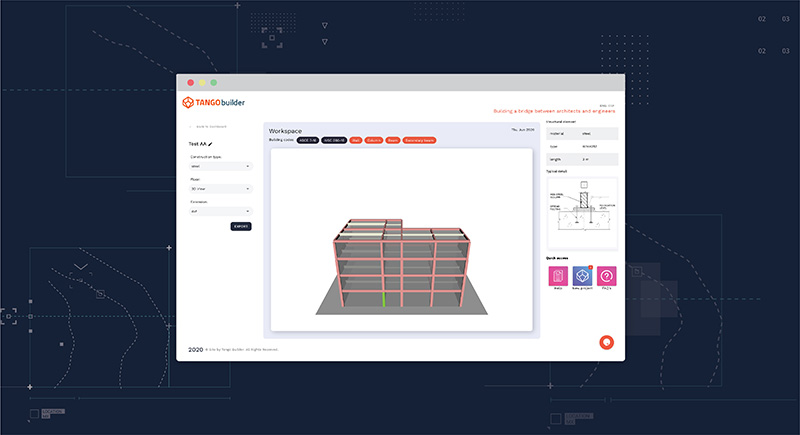
Task: Expand the Extension dxf dropdown
Action: click(x=220, y=211)
